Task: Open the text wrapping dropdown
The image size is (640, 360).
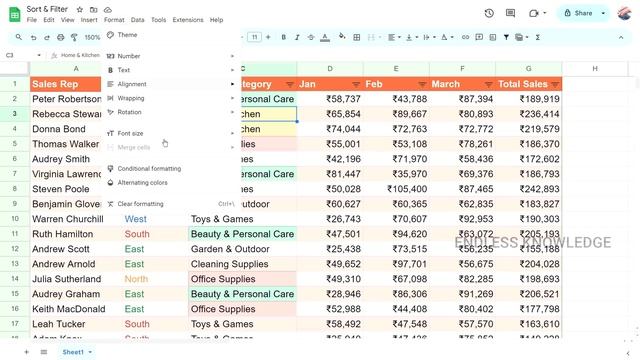Action: 429,37
